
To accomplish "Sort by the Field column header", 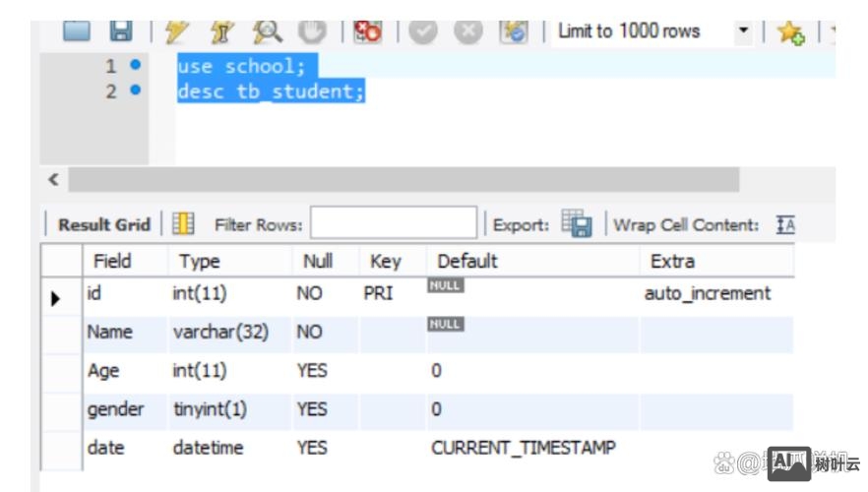I will [112, 261].
